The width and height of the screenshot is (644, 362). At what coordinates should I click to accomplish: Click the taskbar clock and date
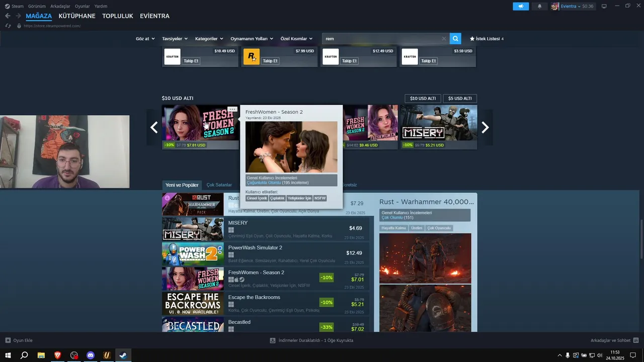tap(615, 355)
